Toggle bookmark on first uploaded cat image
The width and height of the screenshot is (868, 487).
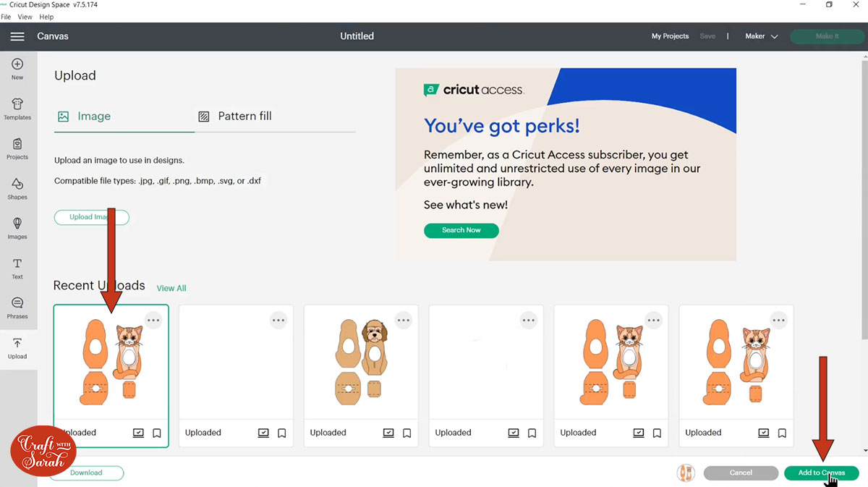tap(157, 433)
